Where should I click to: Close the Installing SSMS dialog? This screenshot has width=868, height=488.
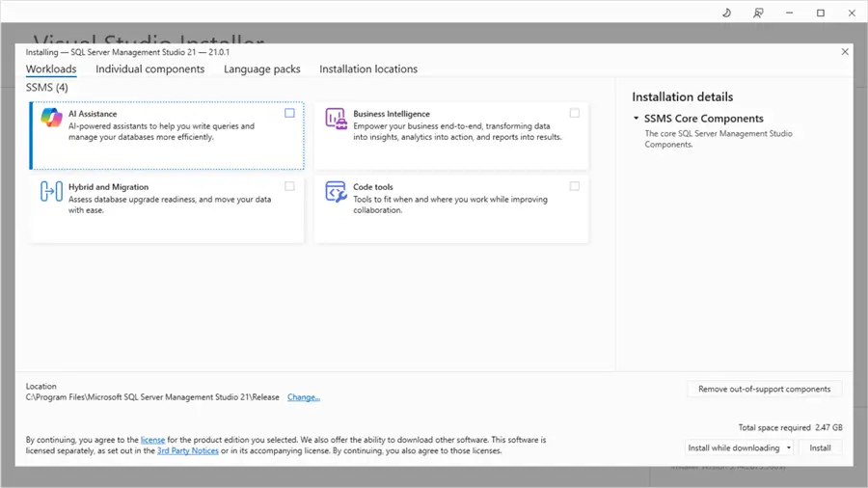point(845,51)
